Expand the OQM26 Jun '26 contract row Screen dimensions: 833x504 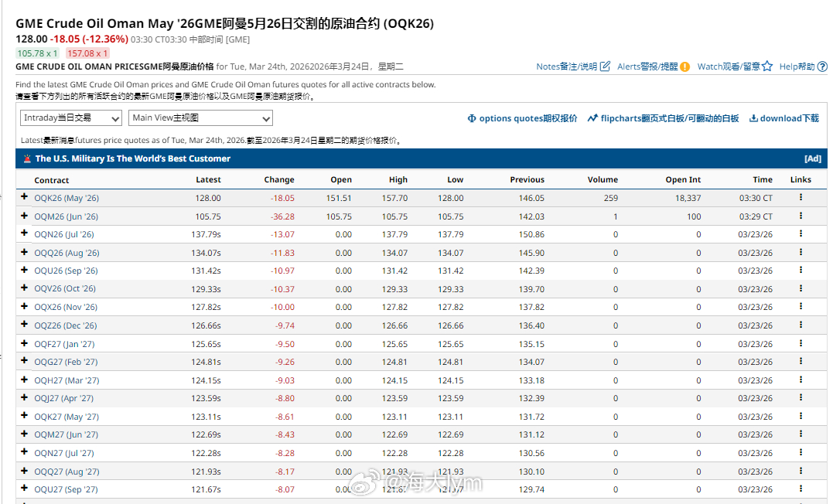(x=23, y=216)
